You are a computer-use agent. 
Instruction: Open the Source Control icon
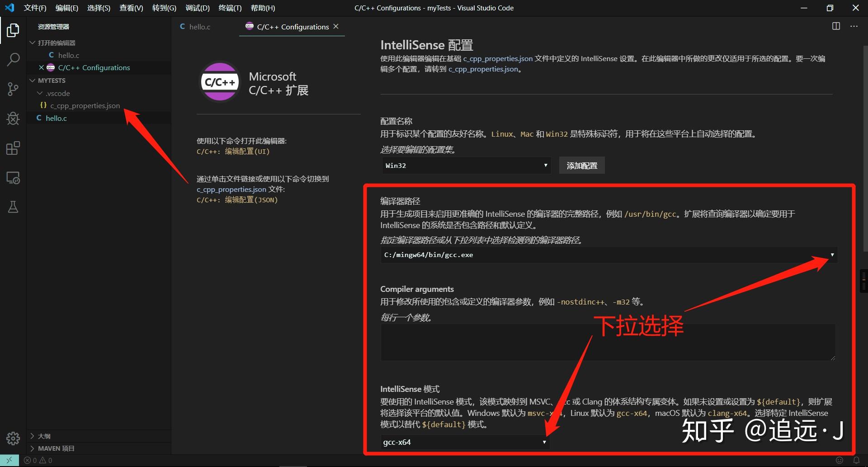13,89
